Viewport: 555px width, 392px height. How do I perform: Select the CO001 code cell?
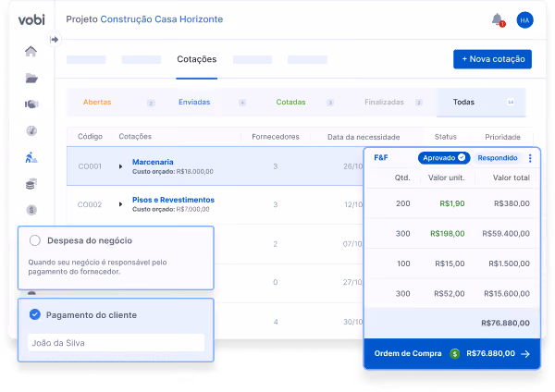(90, 166)
